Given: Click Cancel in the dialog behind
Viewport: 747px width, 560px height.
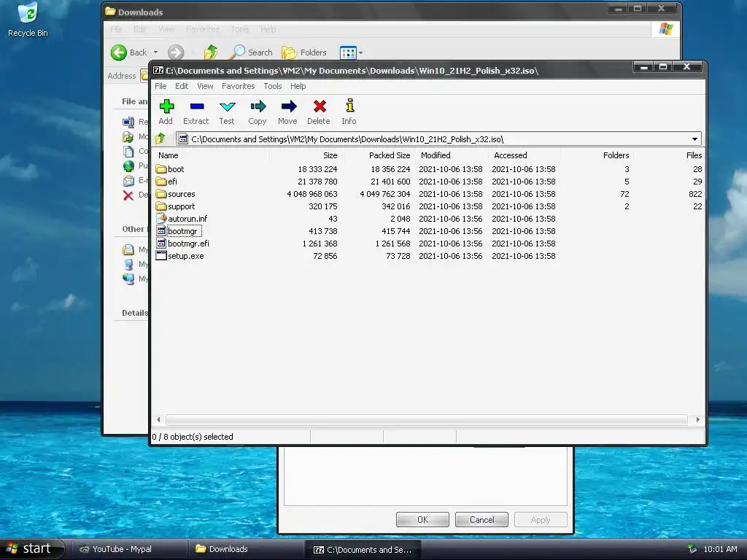Looking at the screenshot, I should (x=481, y=519).
